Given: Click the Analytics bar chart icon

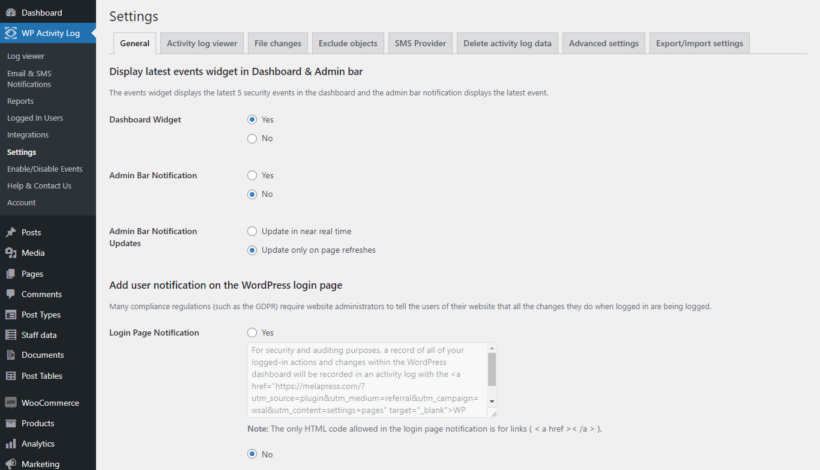Looking at the screenshot, I should (x=10, y=443).
